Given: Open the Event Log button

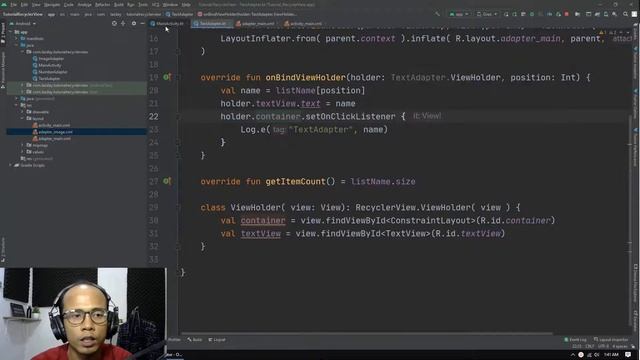Looking at the screenshot, I should 576,340.
